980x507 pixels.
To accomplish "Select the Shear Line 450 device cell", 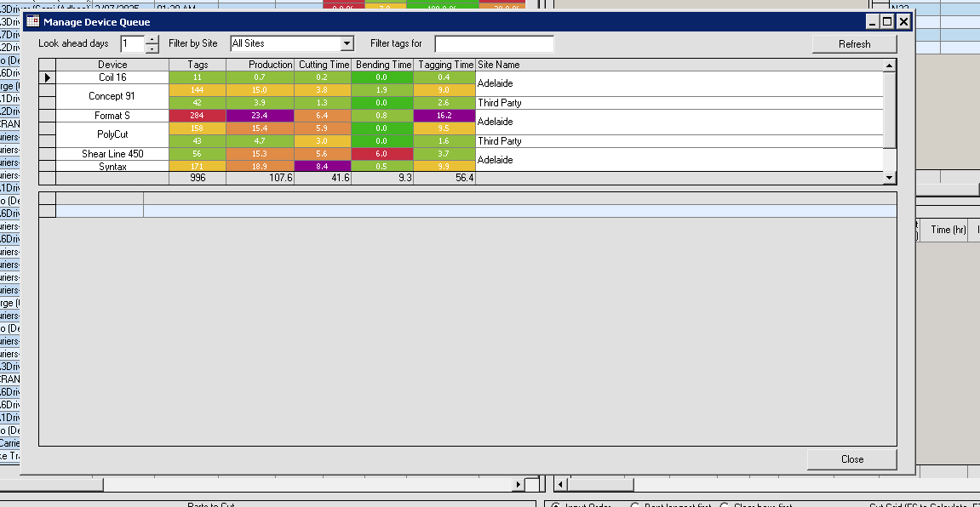I will coord(112,154).
